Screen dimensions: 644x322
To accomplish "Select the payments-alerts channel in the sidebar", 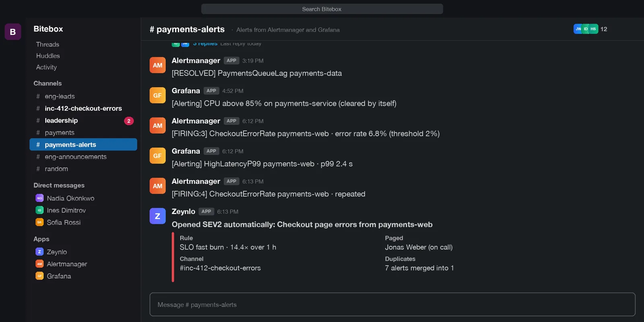I will point(83,144).
